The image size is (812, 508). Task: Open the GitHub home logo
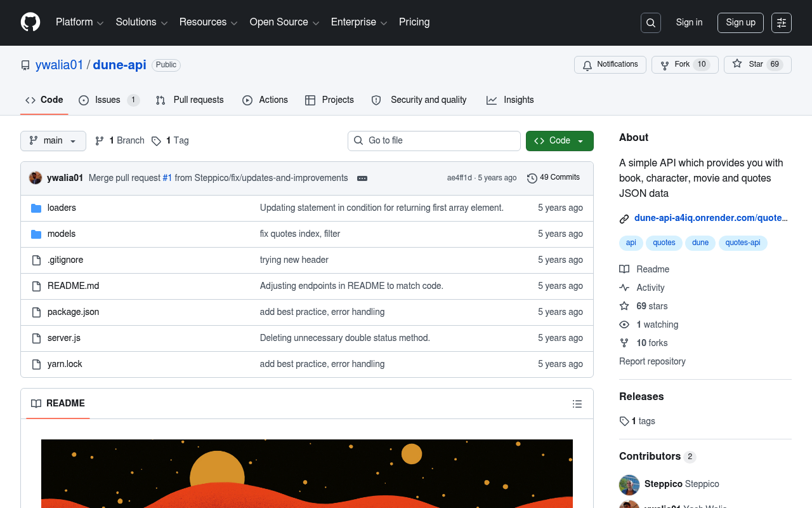click(x=30, y=22)
